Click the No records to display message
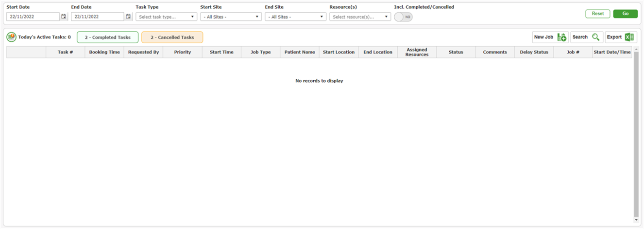This screenshot has width=644, height=229. (x=319, y=81)
